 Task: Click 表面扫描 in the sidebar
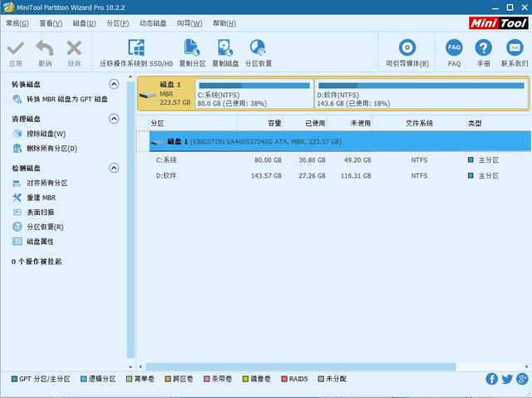click(x=42, y=212)
